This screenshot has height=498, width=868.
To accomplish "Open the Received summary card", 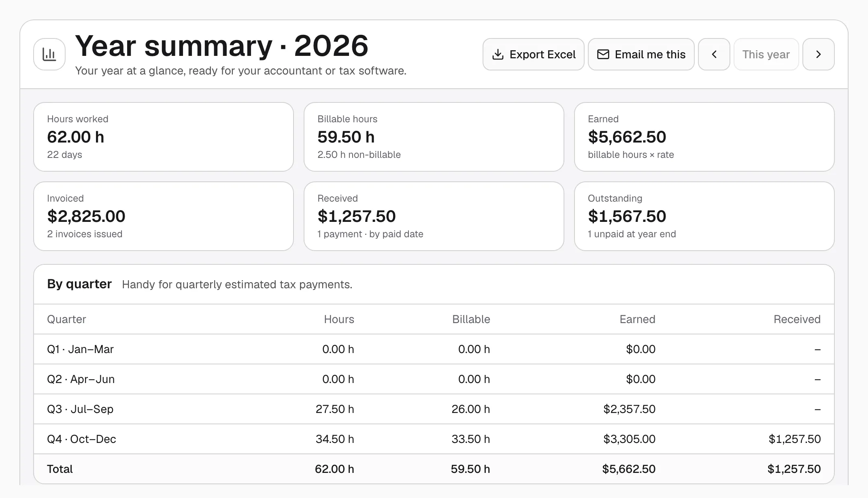I will pyautogui.click(x=434, y=216).
